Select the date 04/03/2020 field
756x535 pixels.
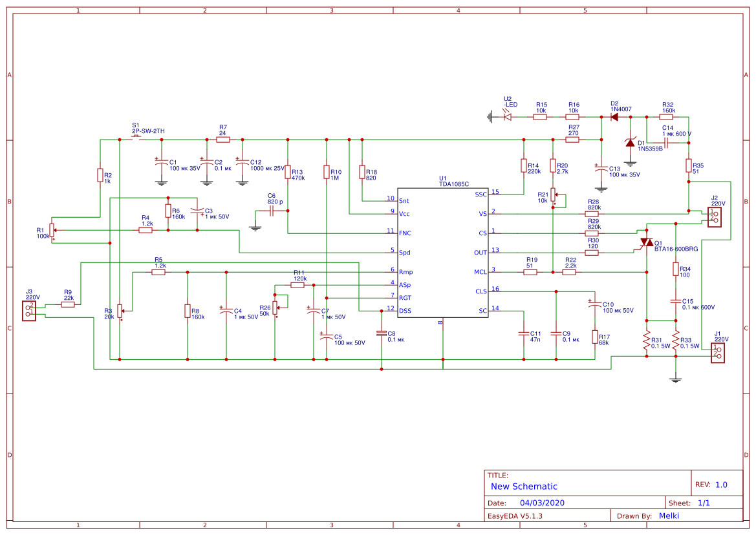(542, 503)
